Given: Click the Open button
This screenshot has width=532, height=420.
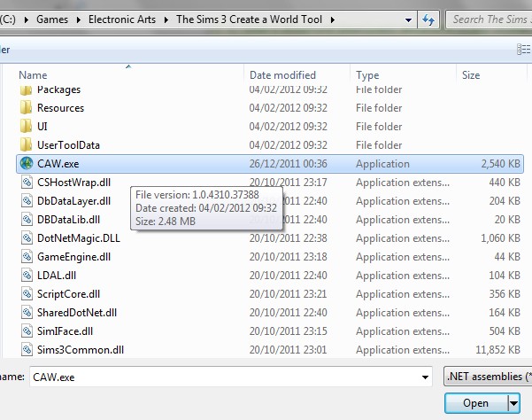Looking at the screenshot, I should pyautogui.click(x=476, y=403).
